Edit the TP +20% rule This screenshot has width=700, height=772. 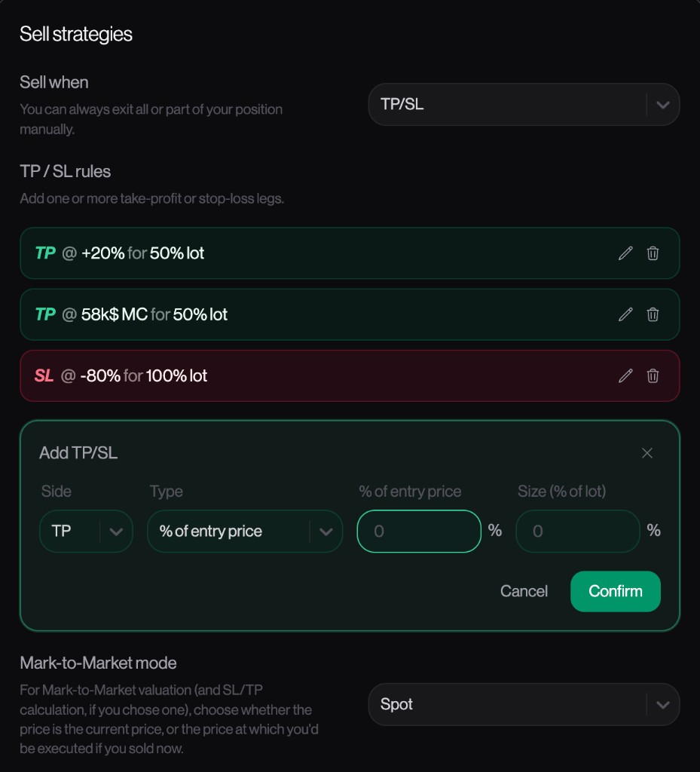625,253
